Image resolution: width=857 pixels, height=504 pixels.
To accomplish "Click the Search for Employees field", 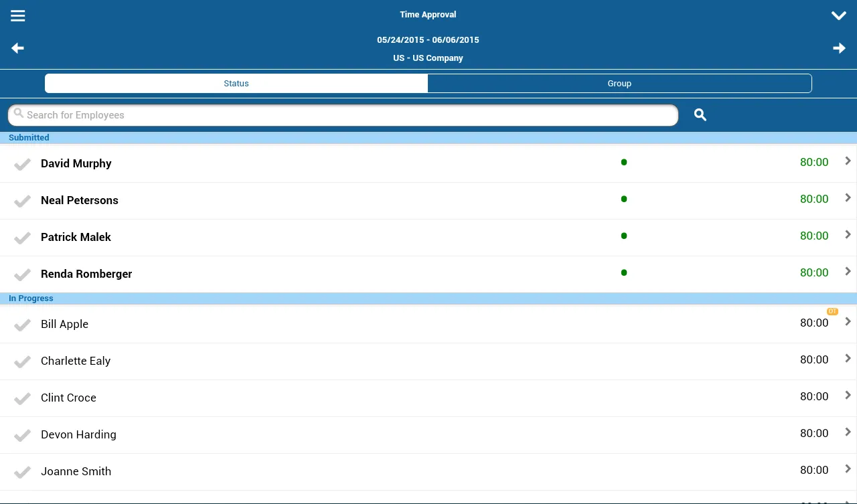I will point(343,115).
